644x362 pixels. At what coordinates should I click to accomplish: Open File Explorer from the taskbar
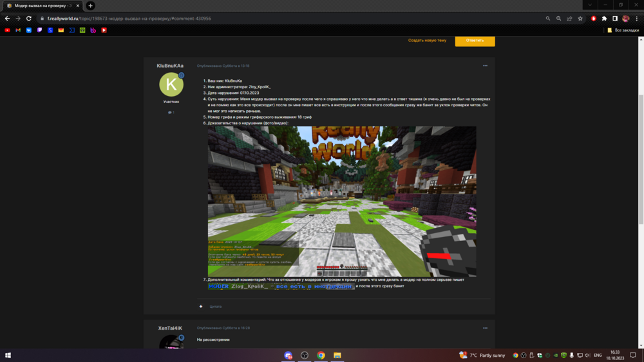coord(337,356)
